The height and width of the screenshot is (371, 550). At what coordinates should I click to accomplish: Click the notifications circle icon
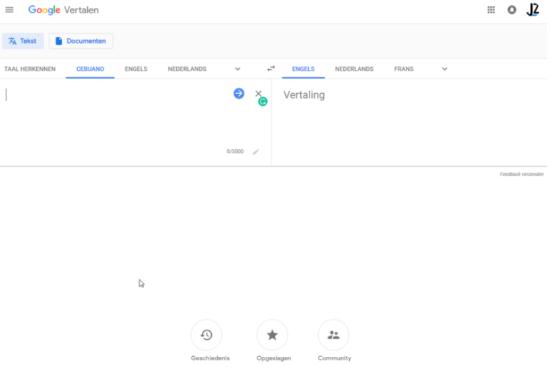[x=512, y=10]
